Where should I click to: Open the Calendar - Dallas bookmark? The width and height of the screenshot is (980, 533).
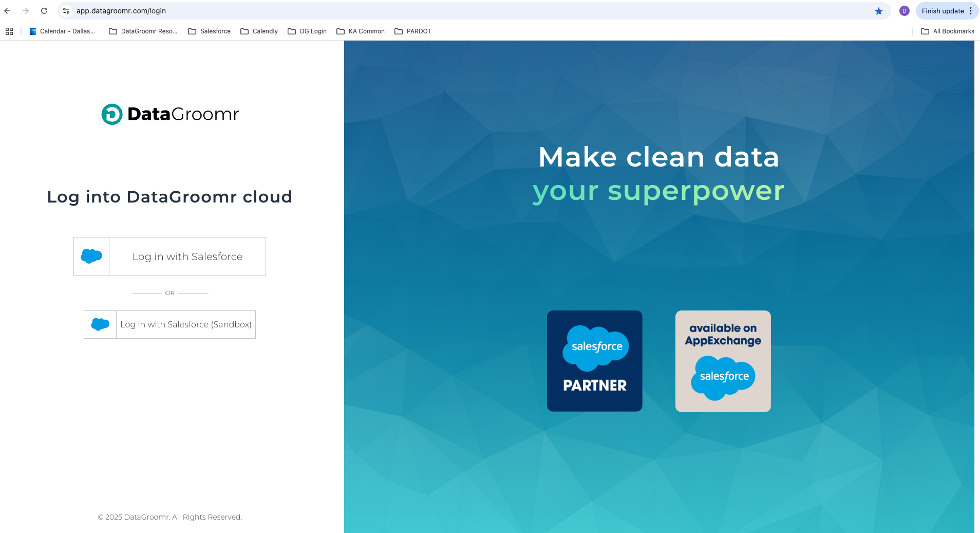click(62, 31)
